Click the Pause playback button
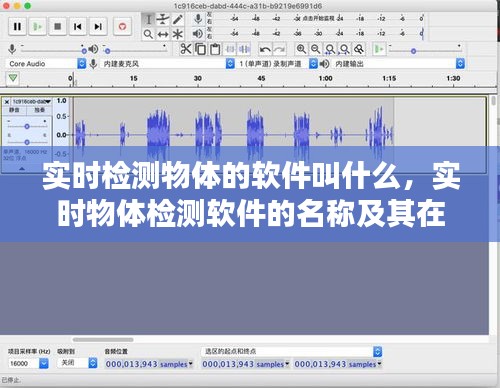 click(17, 26)
